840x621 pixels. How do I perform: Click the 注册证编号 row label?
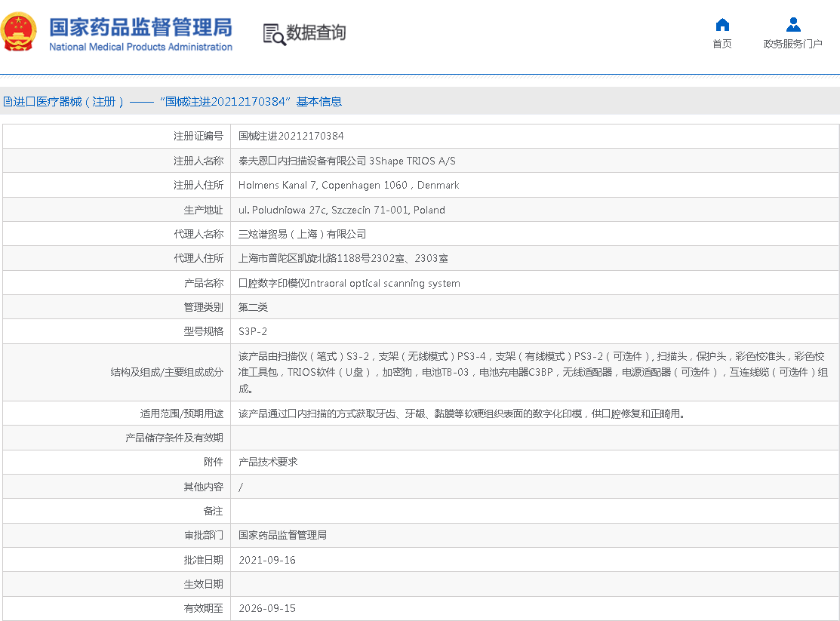tap(198, 136)
